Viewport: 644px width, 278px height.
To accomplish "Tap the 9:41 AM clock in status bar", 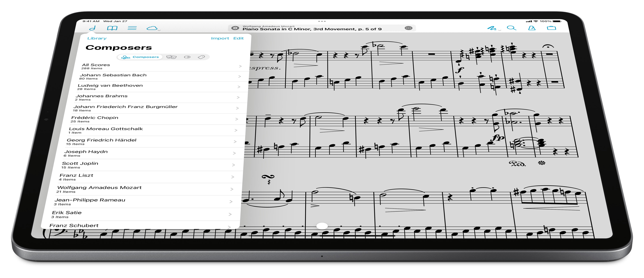I will point(91,21).
